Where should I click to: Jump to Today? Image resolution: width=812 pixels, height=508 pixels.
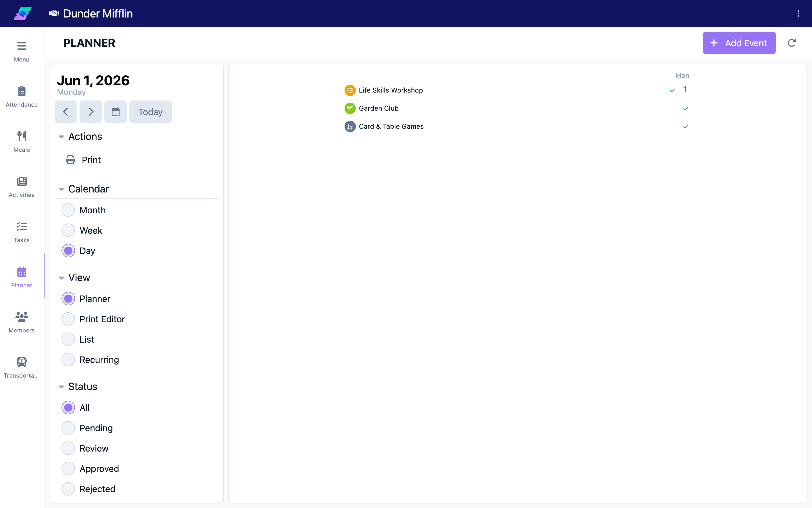(x=150, y=112)
